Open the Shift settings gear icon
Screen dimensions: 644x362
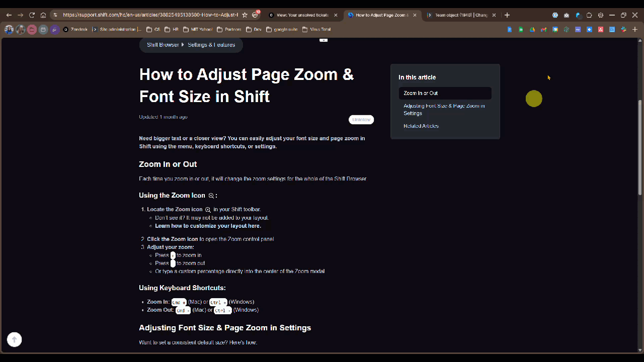coord(601,15)
